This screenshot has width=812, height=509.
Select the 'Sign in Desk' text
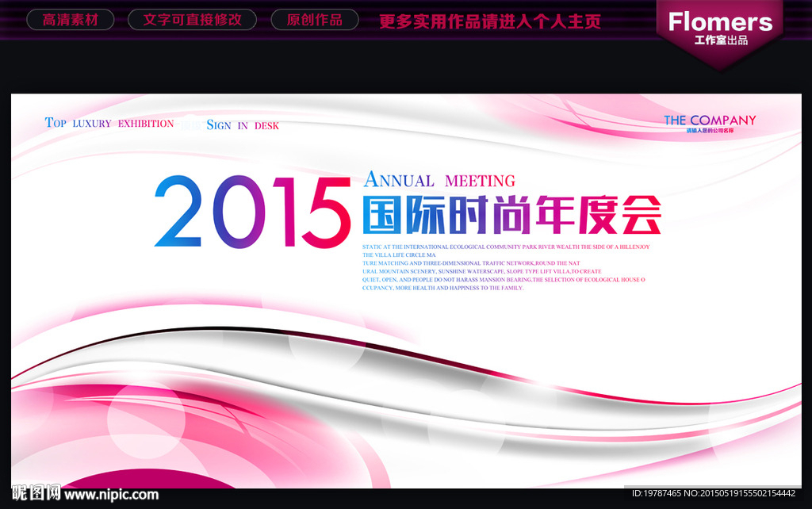tap(243, 125)
